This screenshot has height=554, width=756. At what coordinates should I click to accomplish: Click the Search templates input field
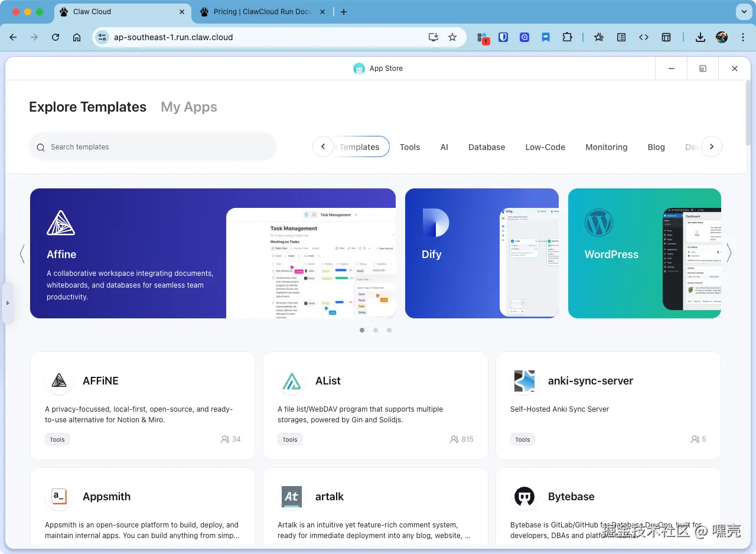[152, 146]
